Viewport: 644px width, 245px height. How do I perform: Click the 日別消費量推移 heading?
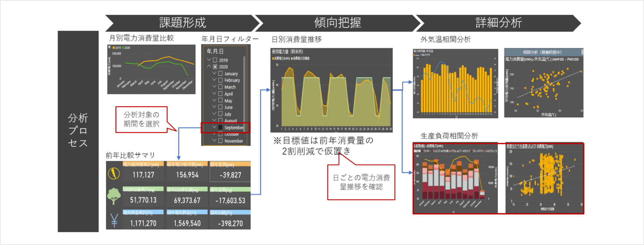[x=297, y=39]
